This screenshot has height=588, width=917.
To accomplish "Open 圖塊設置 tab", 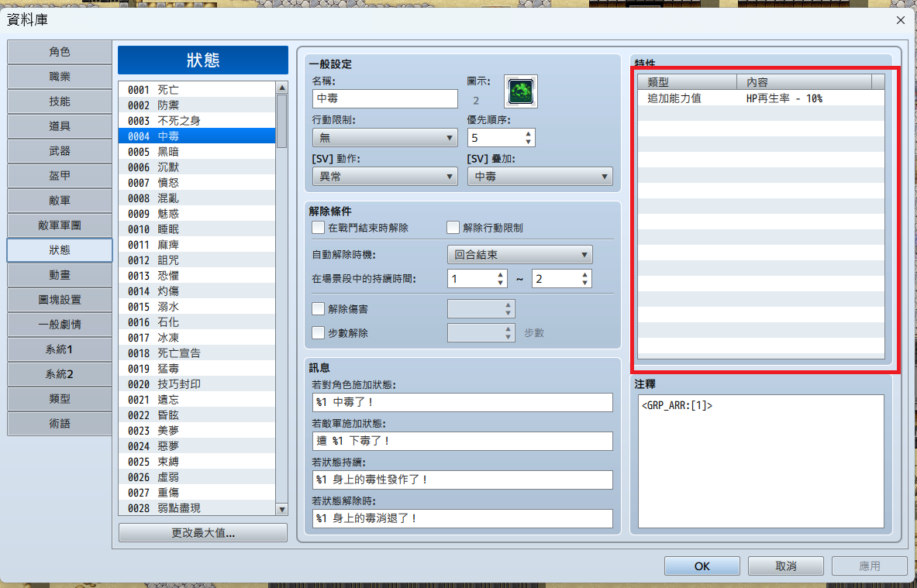I will coord(60,299).
